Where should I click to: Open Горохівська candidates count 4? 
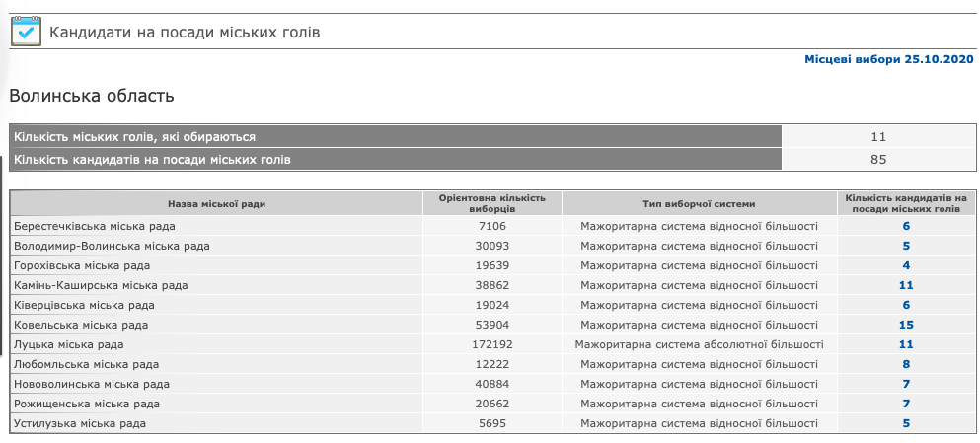(905, 265)
